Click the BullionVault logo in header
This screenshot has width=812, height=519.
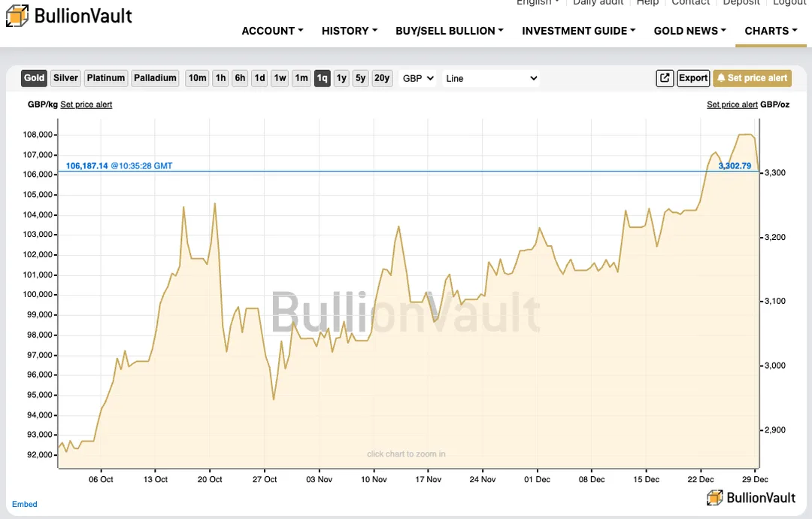pyautogui.click(x=69, y=16)
